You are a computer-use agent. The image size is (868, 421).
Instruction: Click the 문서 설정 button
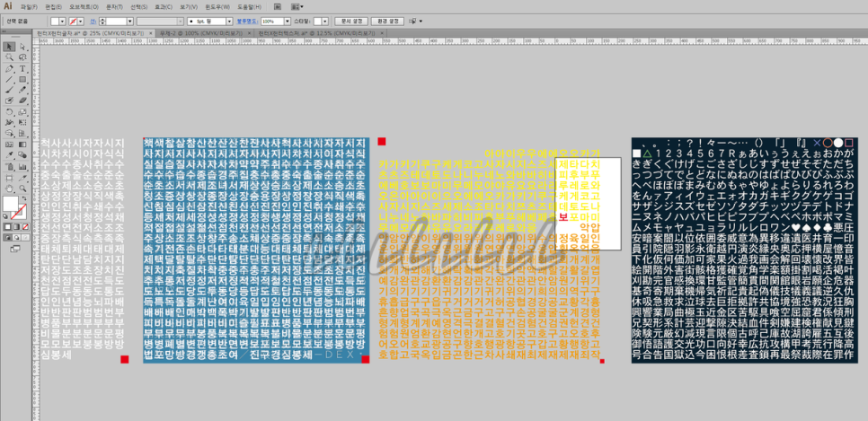point(351,21)
